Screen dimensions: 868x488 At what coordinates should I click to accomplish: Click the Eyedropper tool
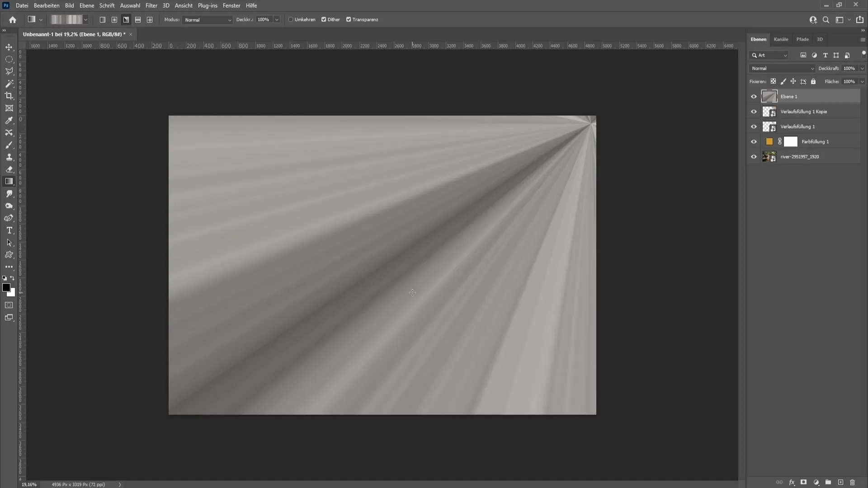coord(9,120)
